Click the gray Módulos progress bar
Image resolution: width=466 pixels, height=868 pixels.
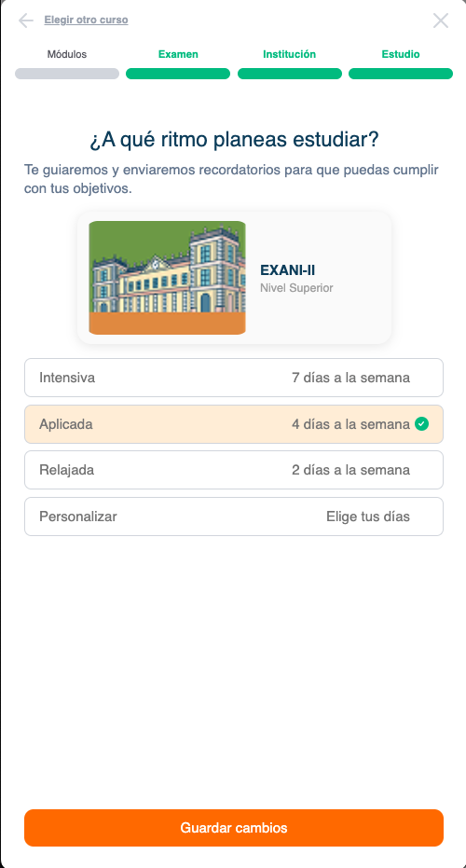click(x=67, y=74)
